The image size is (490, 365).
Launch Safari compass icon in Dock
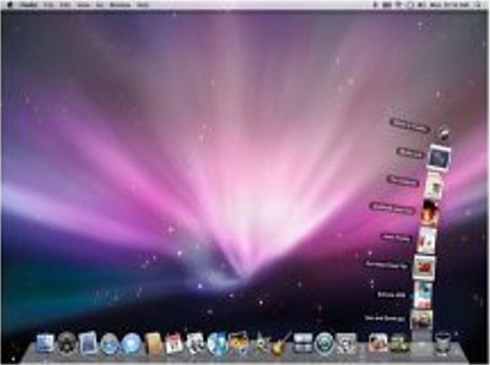click(110, 344)
